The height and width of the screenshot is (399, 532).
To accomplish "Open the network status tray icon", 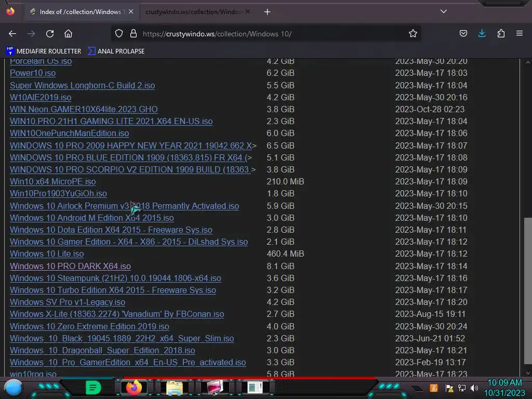I will pyautogui.click(x=462, y=388).
